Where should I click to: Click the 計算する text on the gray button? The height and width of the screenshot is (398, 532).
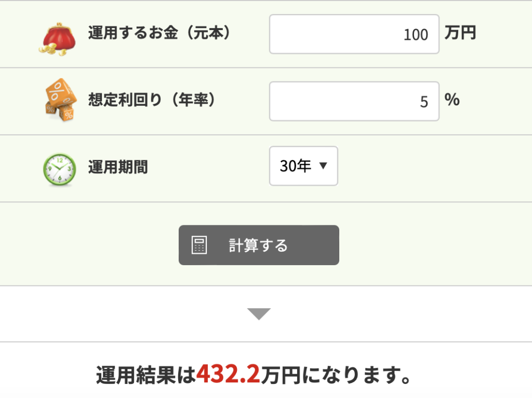pos(258,245)
